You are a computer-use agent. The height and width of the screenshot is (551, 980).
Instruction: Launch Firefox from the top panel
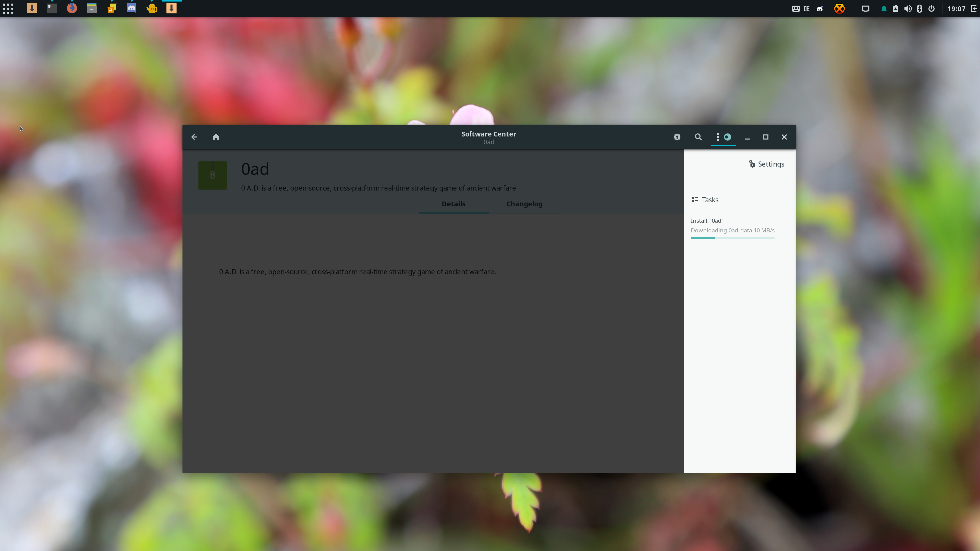pyautogui.click(x=72, y=8)
